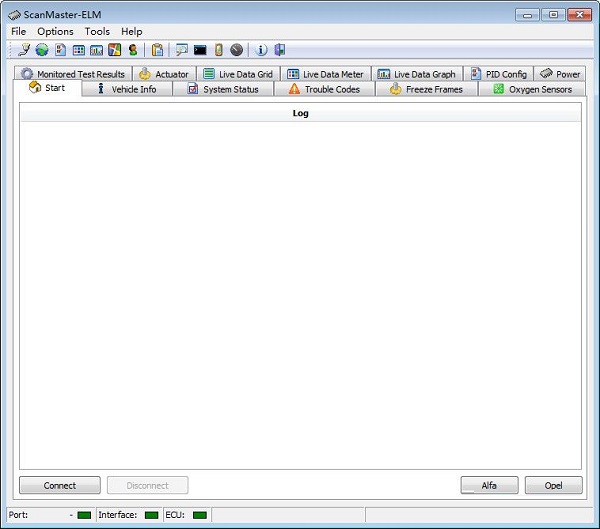Screen dimensions: 600x529
Task: Click the round gauge icon in toolbar
Action: point(236,50)
